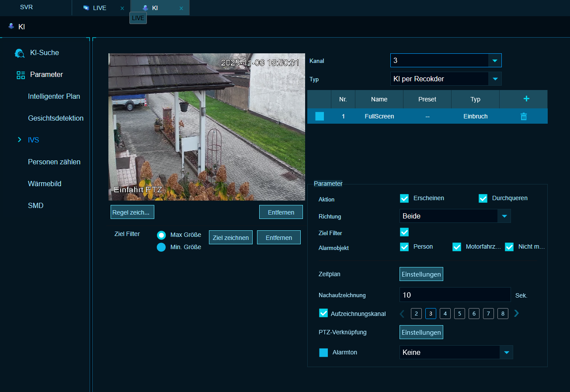The width and height of the screenshot is (570, 392).
Task: Open Zeitplan Einstellungen button
Action: pyautogui.click(x=421, y=274)
